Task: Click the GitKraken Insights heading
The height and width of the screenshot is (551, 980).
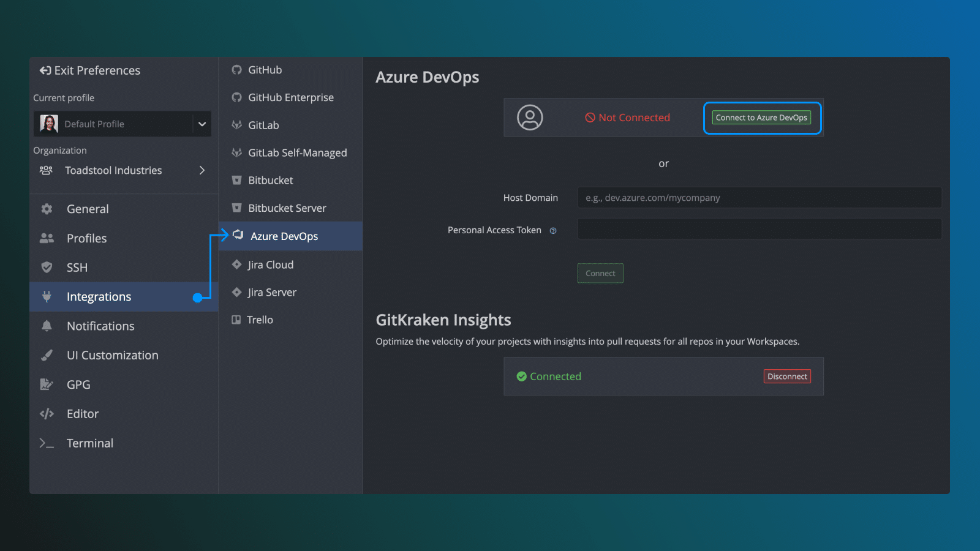Action: click(x=443, y=320)
